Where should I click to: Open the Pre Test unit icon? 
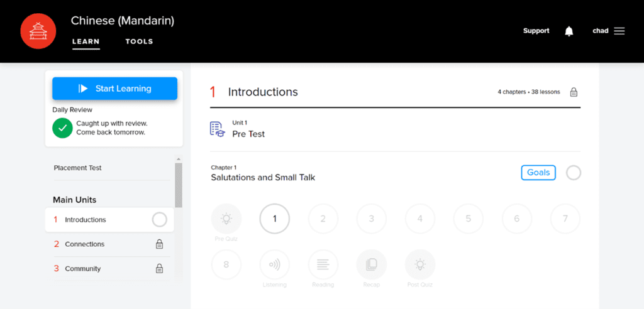(x=218, y=129)
